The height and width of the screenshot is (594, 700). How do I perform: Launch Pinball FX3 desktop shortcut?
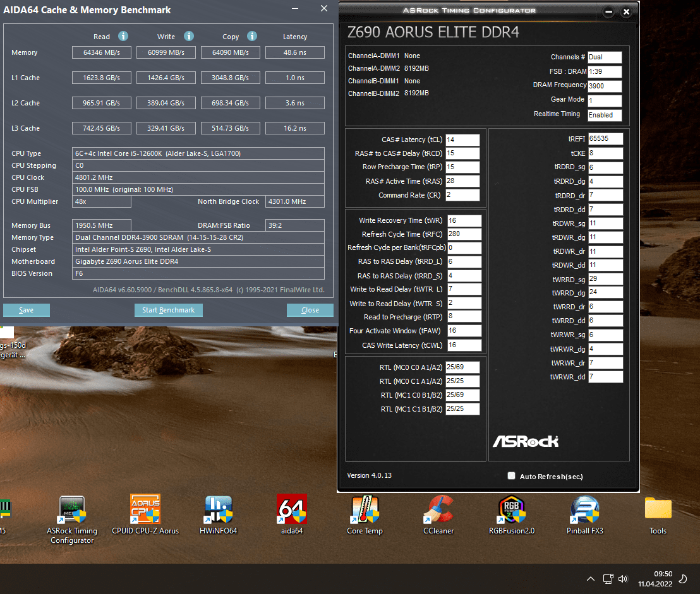585,514
